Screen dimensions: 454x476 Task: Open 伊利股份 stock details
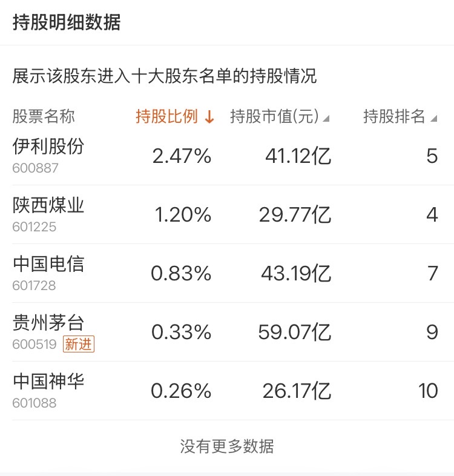pos(48,147)
